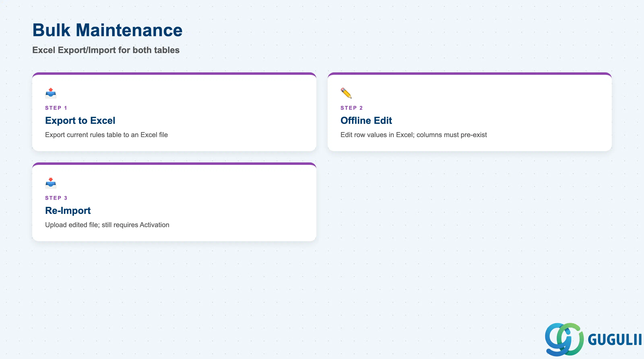Click 'Edit row values in Excel; columns must pre-exist'
The height and width of the screenshot is (359, 644).
point(414,135)
